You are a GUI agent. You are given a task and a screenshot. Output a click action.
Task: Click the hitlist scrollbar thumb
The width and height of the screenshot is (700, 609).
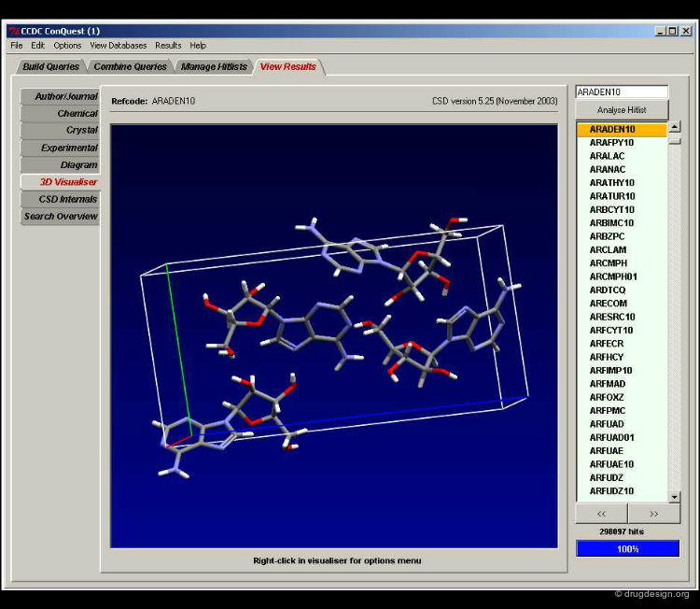pos(675,141)
